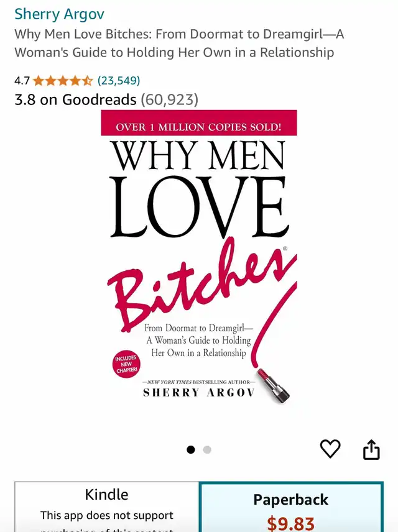Open the orange star rating breakdown
Image resolution: width=398 pixels, height=532 pixels.
point(63,81)
